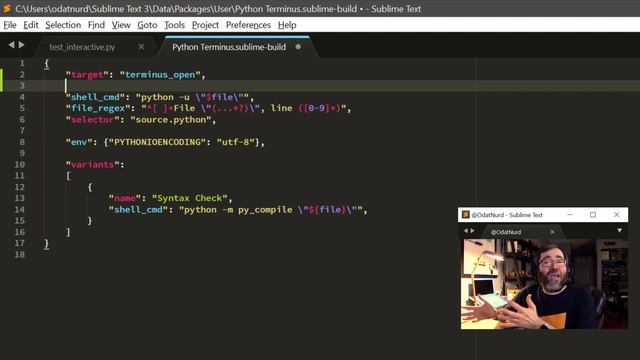Click the "Syntax Check" value on line 13
Screen dimensions: 640x360
pyautogui.click(x=189, y=198)
